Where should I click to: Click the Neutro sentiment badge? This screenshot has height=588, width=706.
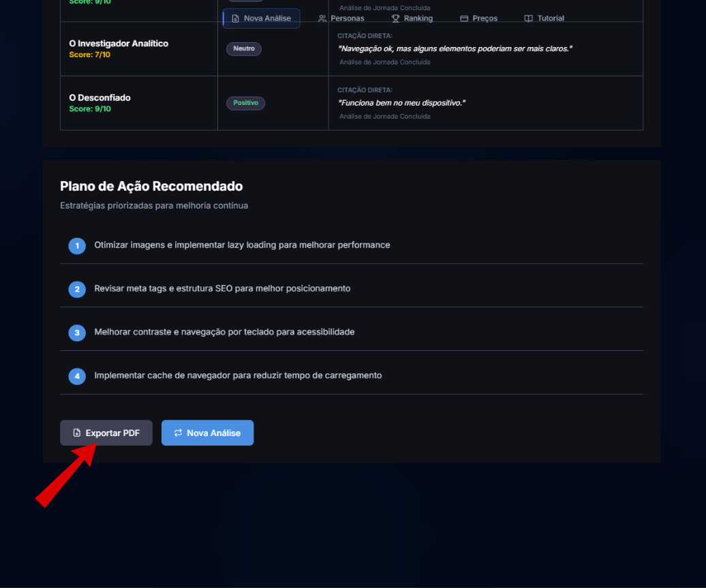[x=243, y=49]
